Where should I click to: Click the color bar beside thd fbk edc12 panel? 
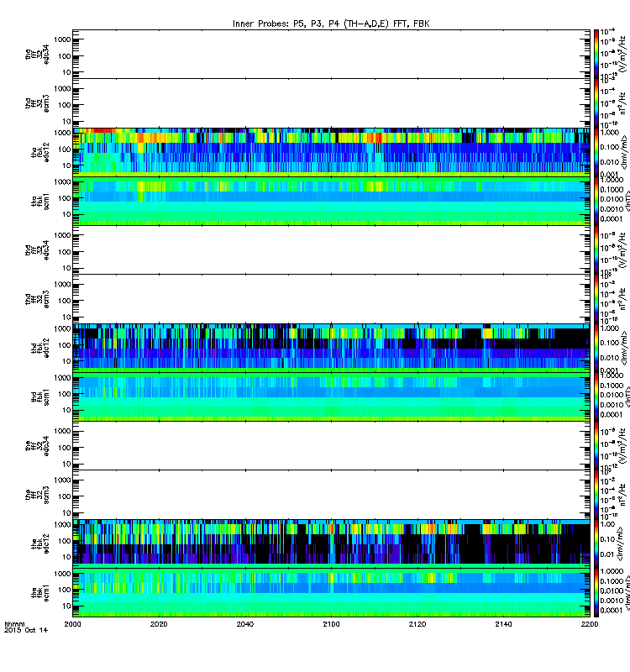point(596,348)
